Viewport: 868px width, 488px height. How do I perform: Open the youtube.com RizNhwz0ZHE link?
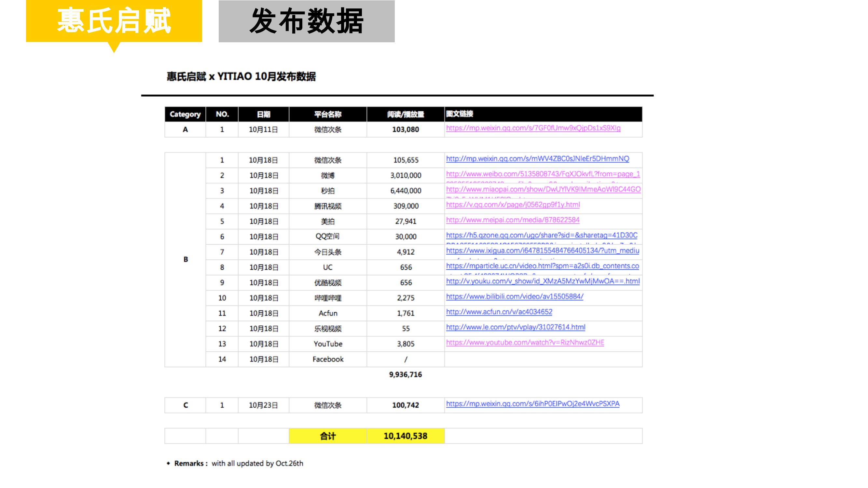(x=525, y=343)
